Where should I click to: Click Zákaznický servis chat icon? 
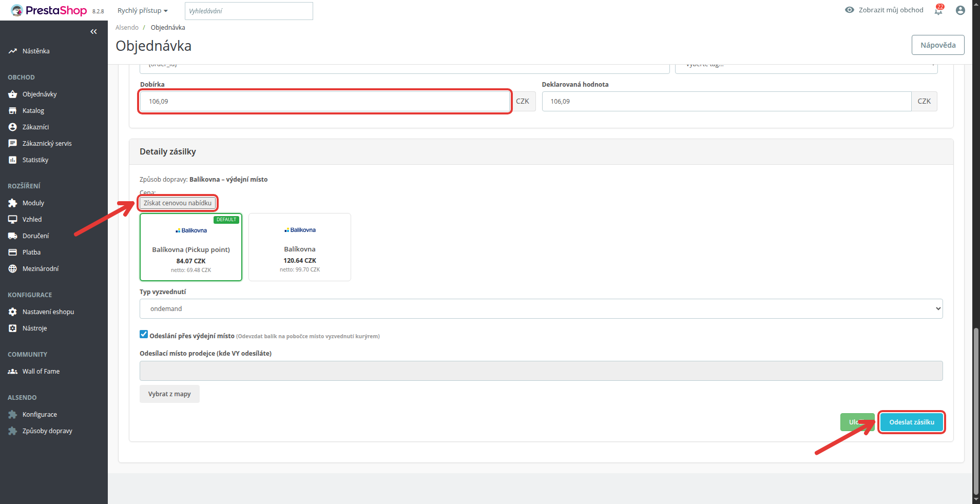coord(13,144)
